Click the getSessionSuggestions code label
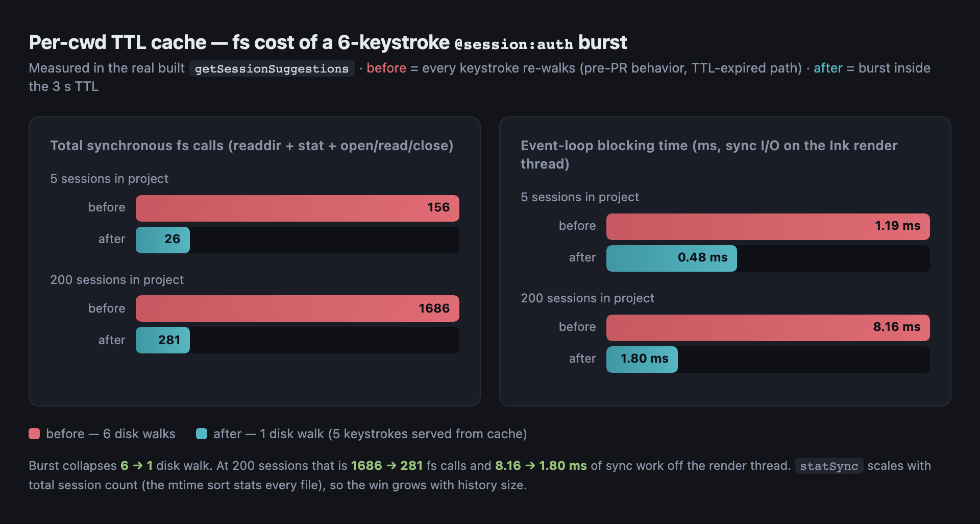The height and width of the screenshot is (524, 980). click(x=272, y=68)
